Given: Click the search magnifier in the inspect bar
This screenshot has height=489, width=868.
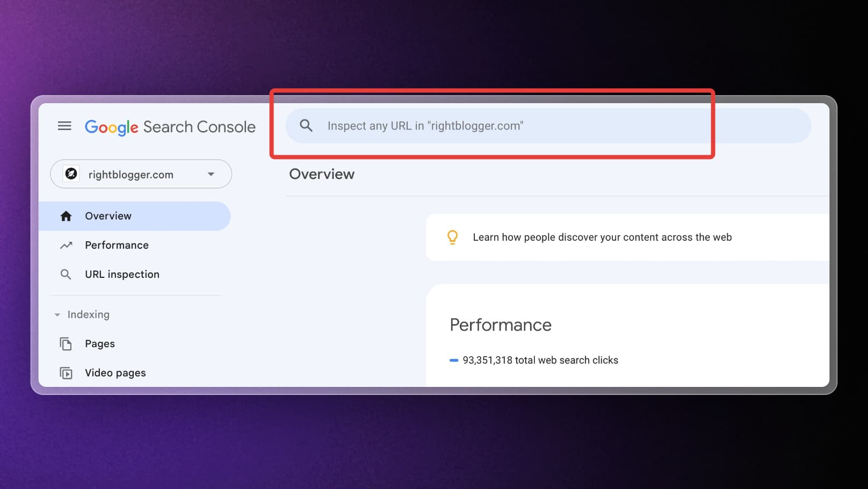Looking at the screenshot, I should pyautogui.click(x=306, y=125).
